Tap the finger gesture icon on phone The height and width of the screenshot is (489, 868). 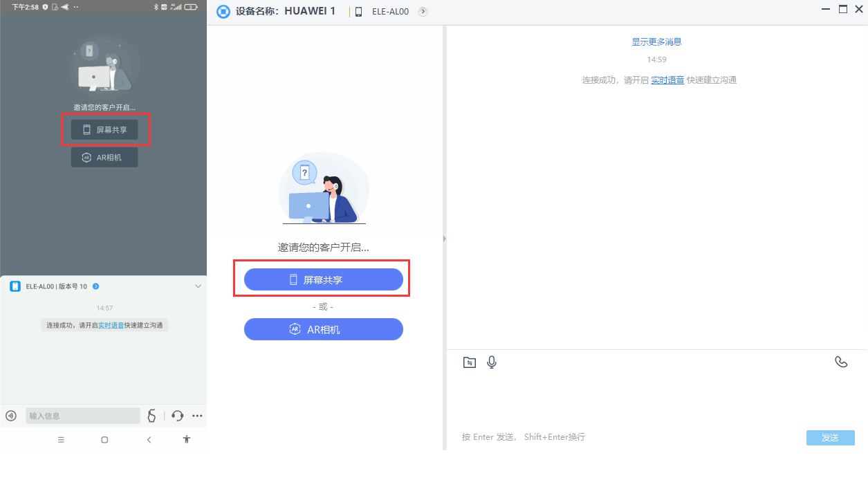tap(151, 416)
